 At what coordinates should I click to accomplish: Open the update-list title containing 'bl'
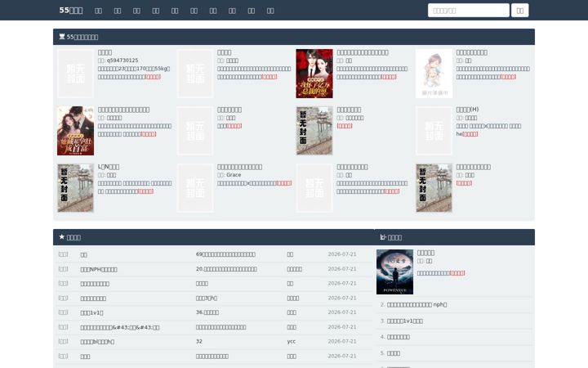coord(97,342)
